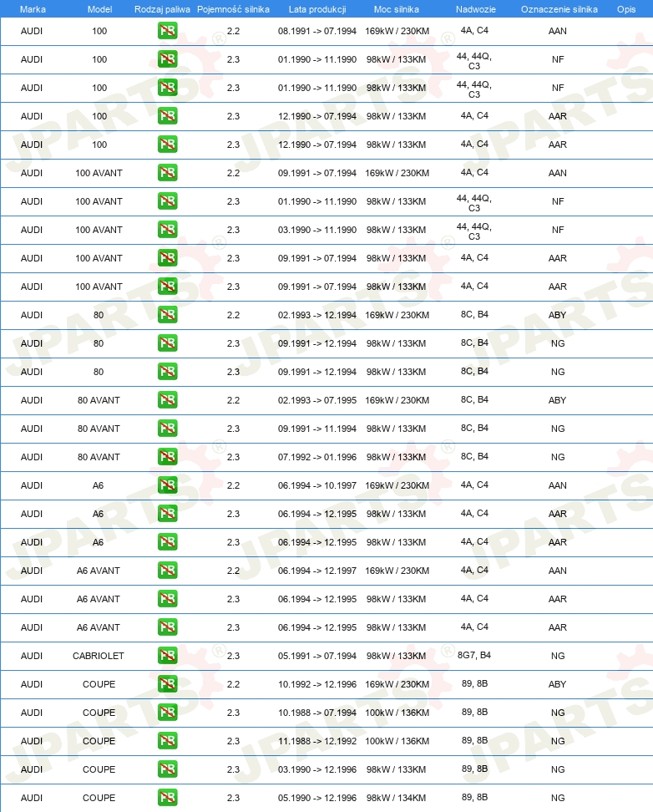The height and width of the screenshot is (812, 653).
Task: Click the 2.2 capacity cell in the A6 10.1997 row
Action: pyautogui.click(x=233, y=485)
